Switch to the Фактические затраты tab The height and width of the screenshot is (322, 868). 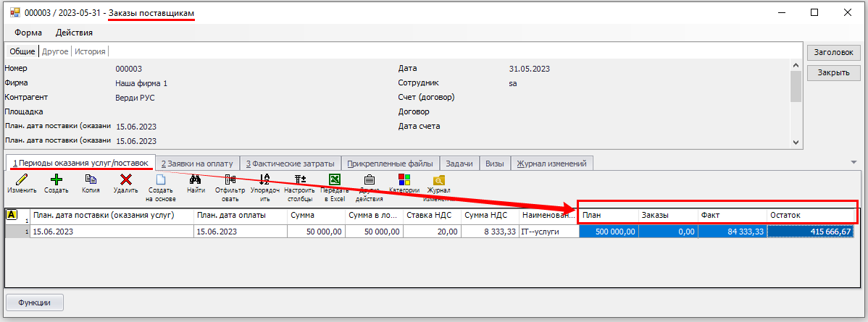tap(290, 164)
